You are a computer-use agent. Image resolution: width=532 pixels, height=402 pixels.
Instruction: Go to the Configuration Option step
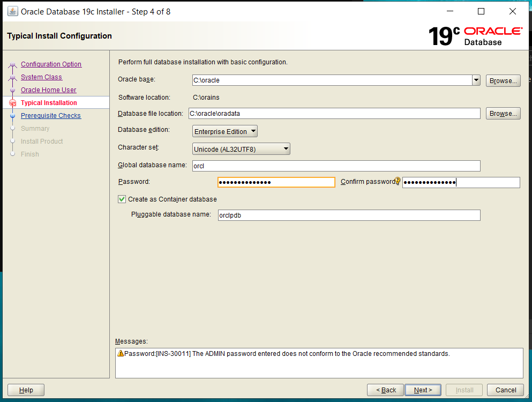pyautogui.click(x=51, y=64)
